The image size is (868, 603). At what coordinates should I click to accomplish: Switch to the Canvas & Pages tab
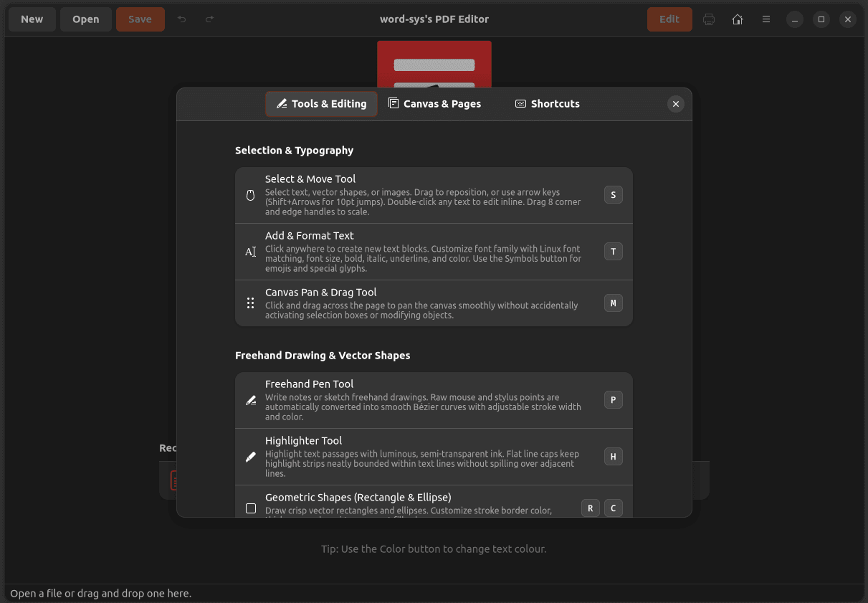point(434,104)
